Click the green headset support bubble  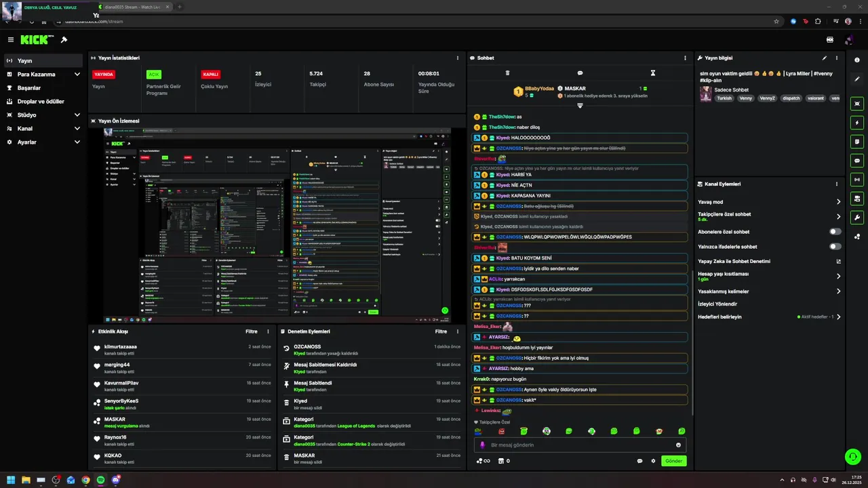853,457
